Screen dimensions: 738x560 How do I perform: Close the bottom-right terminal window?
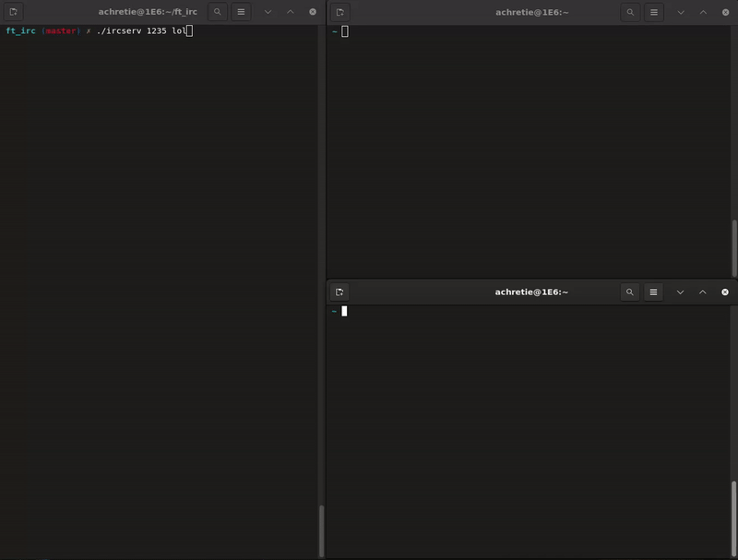tap(725, 292)
